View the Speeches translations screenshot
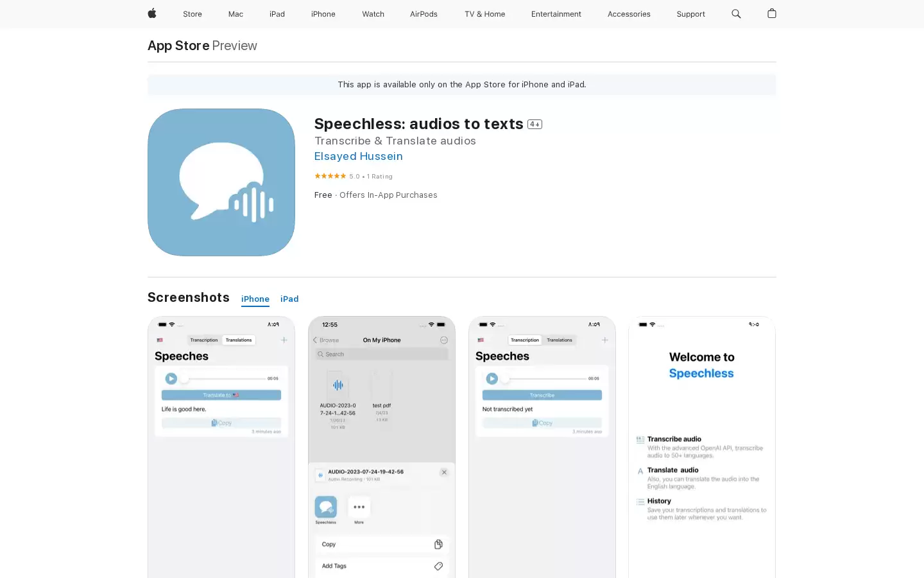 point(221,447)
